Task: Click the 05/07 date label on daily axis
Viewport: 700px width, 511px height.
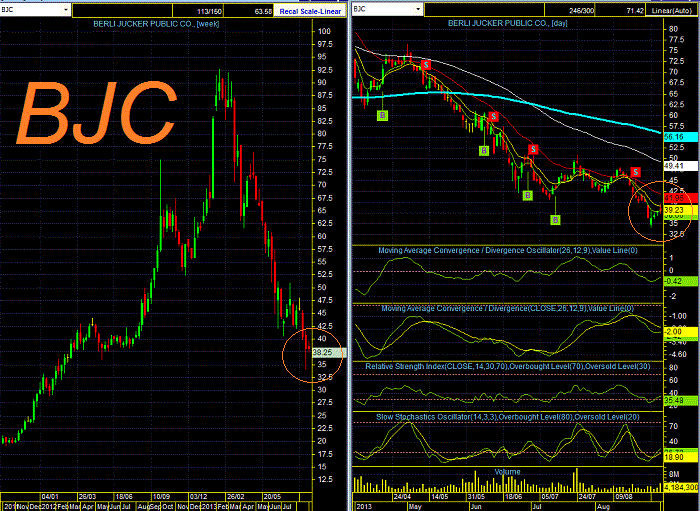Action: point(550,496)
